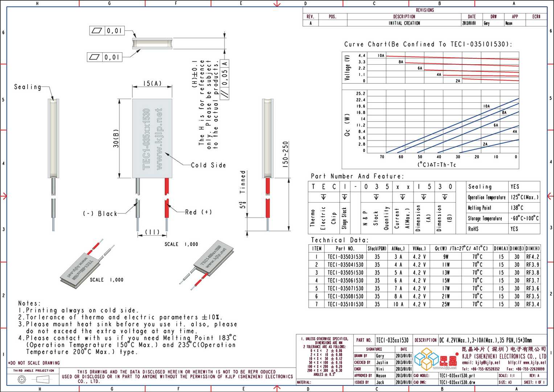Select the parallelism tolerance frame 0,05 A
The width and height of the screenshot is (554, 392).
pos(225,79)
